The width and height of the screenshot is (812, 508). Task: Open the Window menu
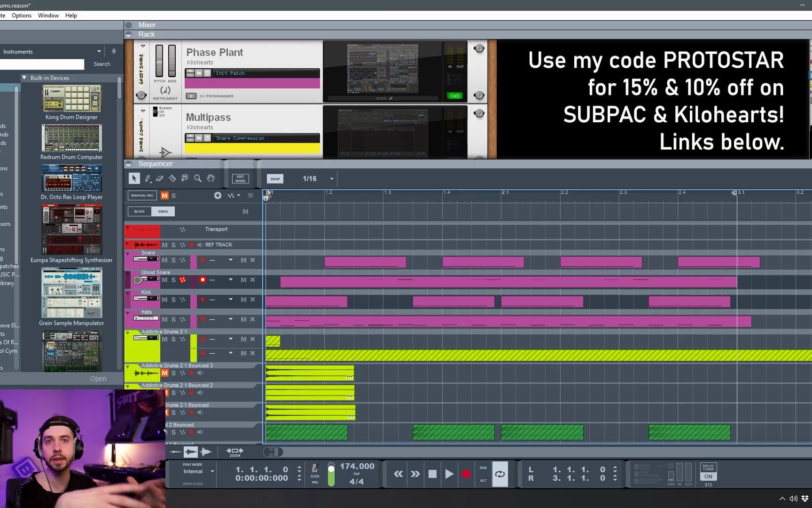click(x=48, y=16)
